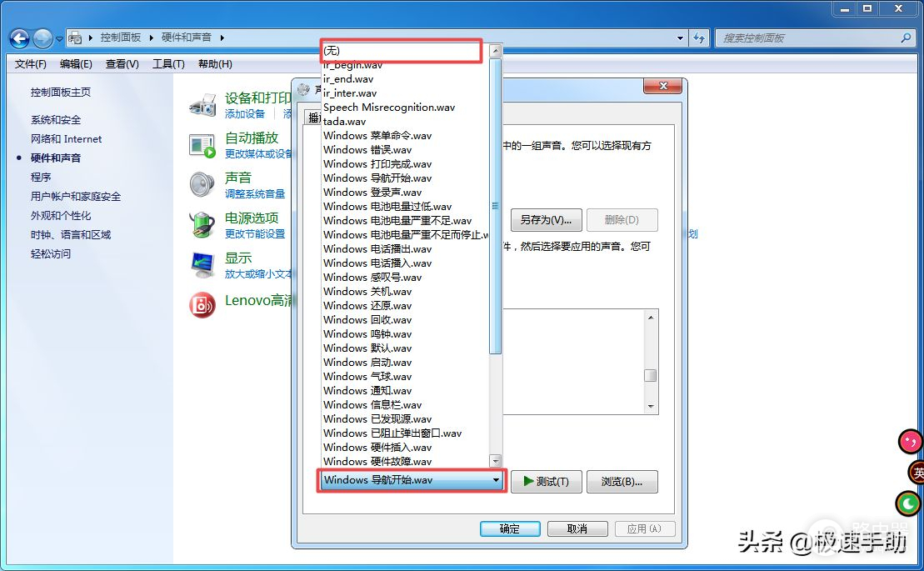This screenshot has width=924, height=571.
Task: Open the AutoPlay icon
Action: 202,146
